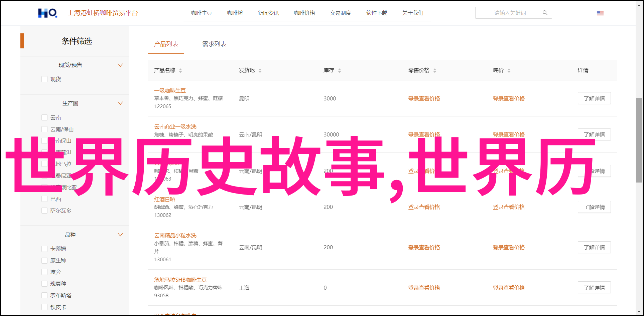
Task: Switch language via US flag icon
Action: pyautogui.click(x=600, y=13)
